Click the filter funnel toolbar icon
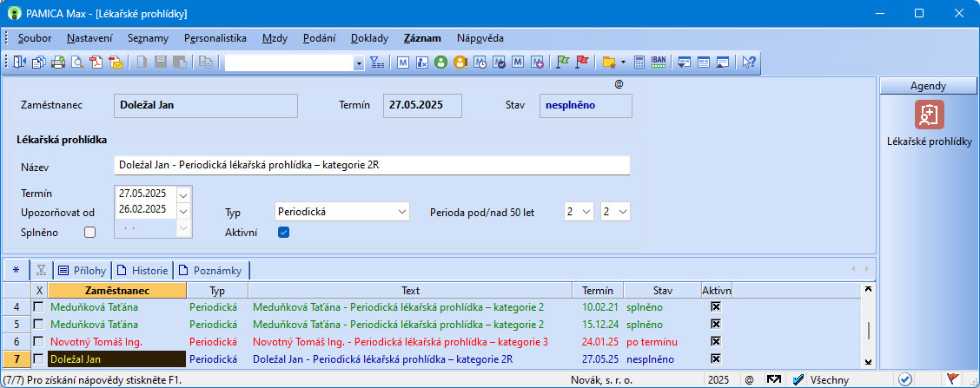The height and width of the screenshot is (388, 980). [x=376, y=62]
